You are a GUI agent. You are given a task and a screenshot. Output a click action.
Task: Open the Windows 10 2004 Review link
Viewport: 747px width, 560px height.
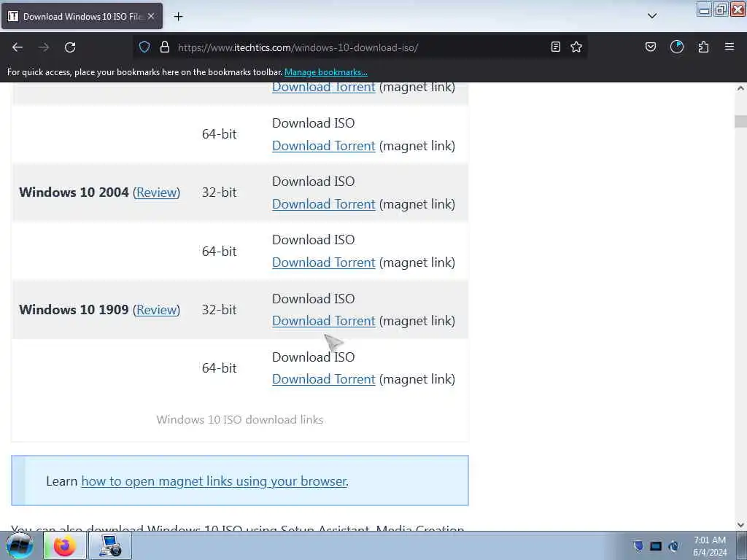pos(156,192)
